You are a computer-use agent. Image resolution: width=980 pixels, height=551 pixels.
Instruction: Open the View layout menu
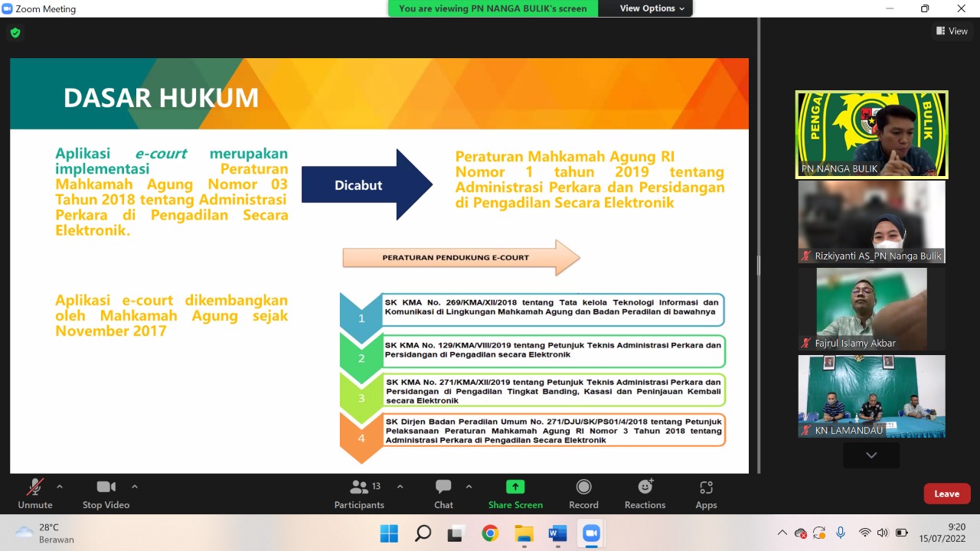click(x=952, y=31)
